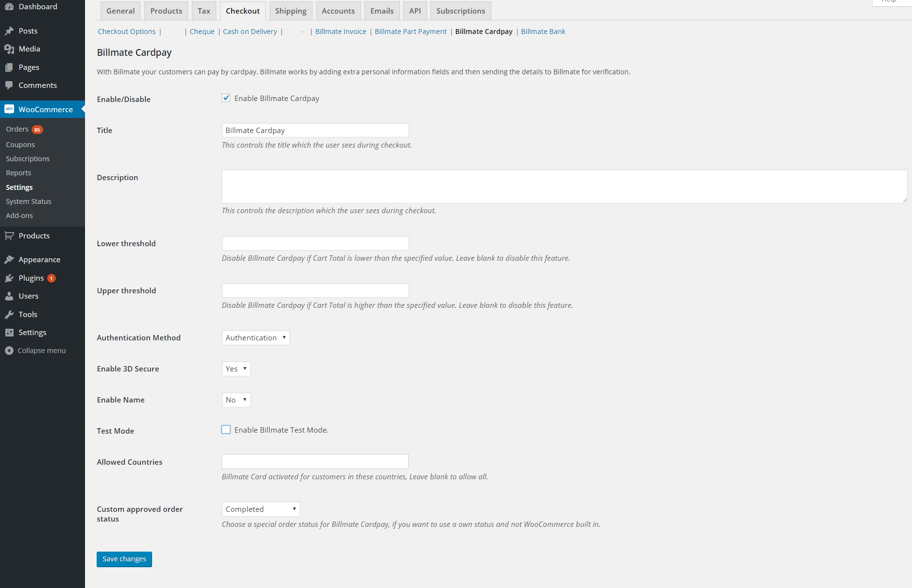Enable Billmate Test Mode checkbox
This screenshot has height=588, width=912.
(x=226, y=430)
